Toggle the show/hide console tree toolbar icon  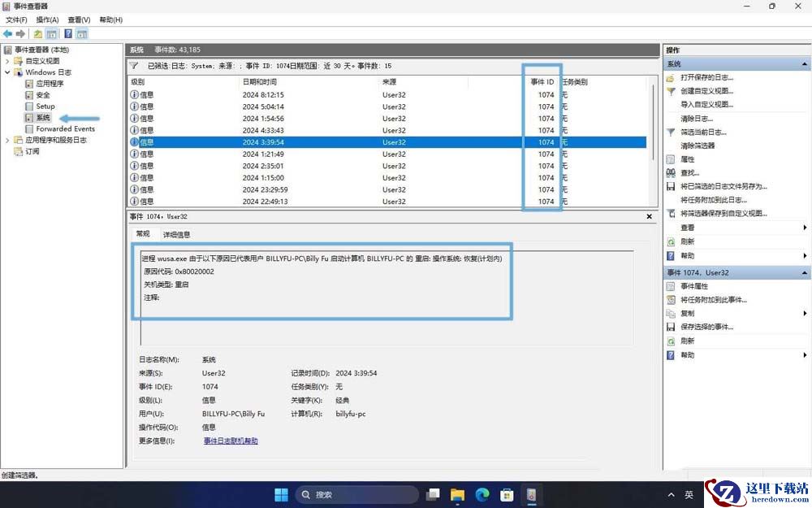[51, 34]
